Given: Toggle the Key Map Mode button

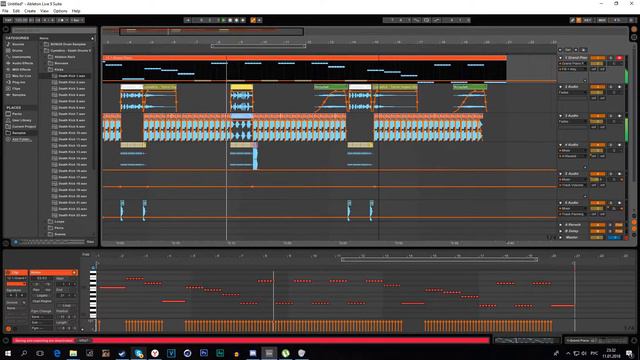Looking at the screenshot, I should coord(588,20).
